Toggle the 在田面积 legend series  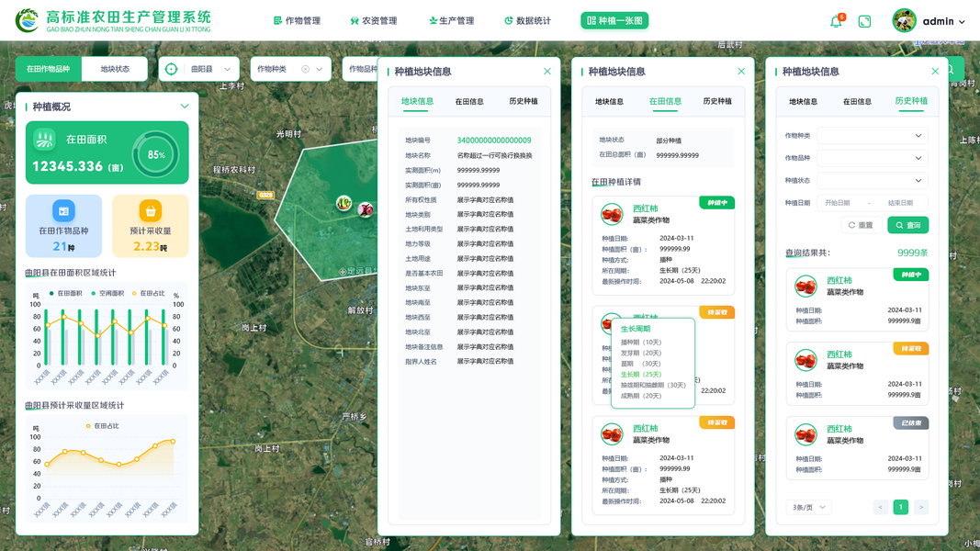pyautogui.click(x=65, y=293)
